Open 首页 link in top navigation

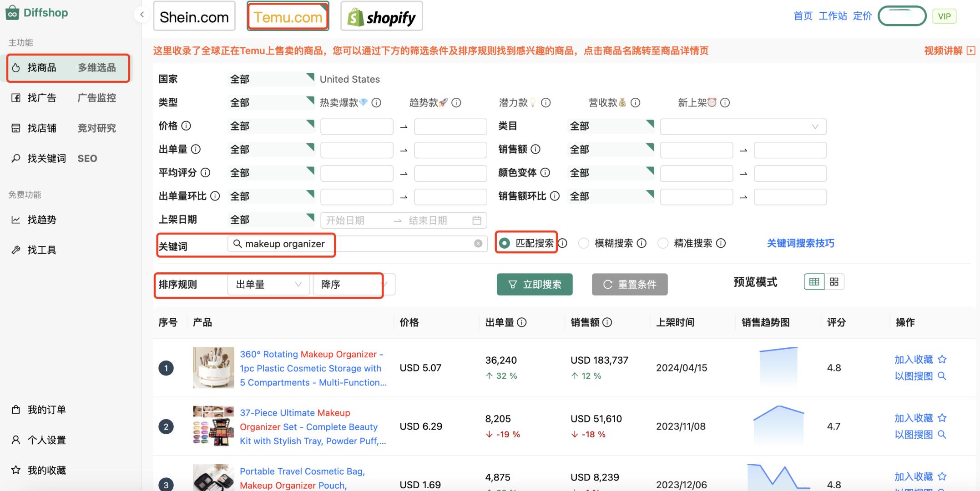(x=803, y=16)
